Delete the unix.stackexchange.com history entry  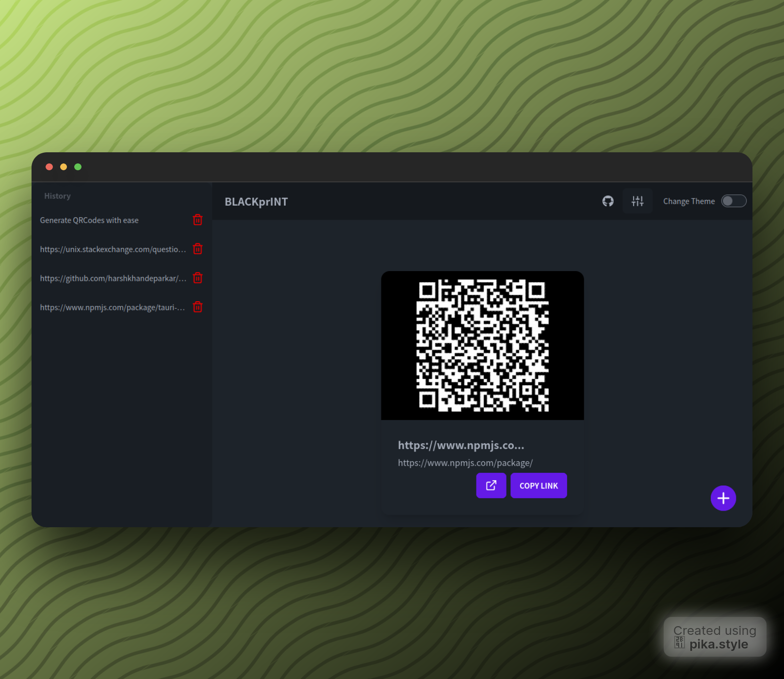[x=197, y=249]
